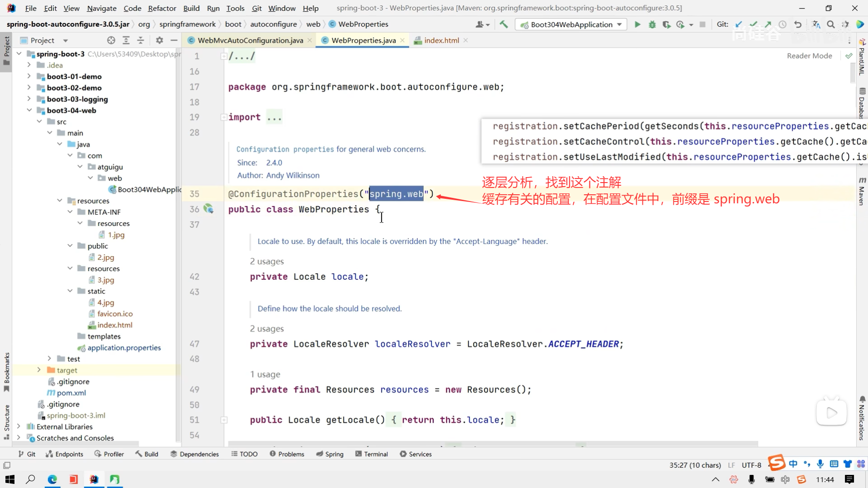868x488 pixels.
Task: Click the Build project hammer icon
Action: coord(504,24)
